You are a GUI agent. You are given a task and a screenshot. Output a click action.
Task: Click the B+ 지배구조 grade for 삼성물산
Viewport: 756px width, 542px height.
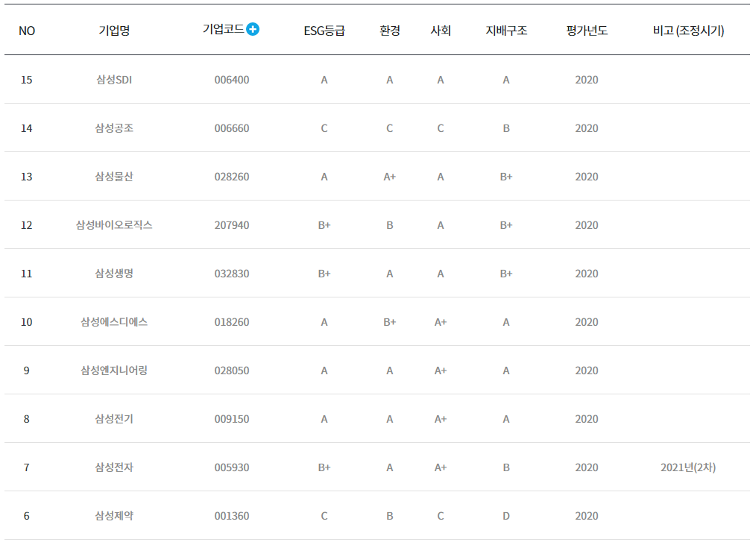pos(506,177)
